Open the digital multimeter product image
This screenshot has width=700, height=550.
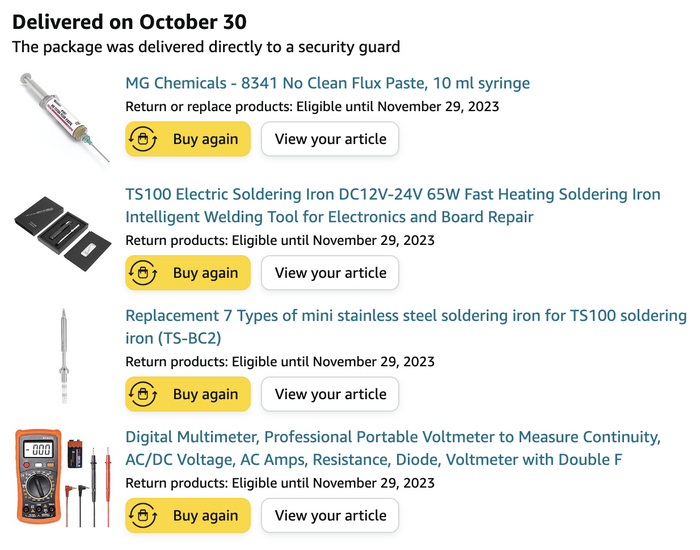pos(62,477)
